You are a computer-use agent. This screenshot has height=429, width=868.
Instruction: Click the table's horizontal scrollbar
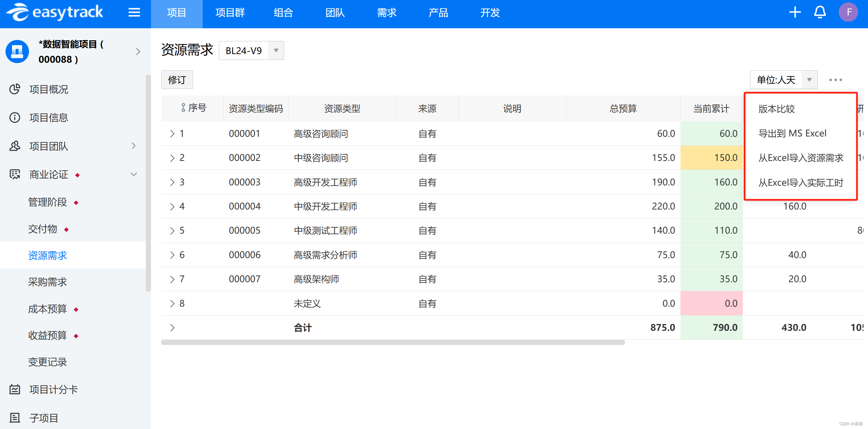pyautogui.click(x=393, y=342)
